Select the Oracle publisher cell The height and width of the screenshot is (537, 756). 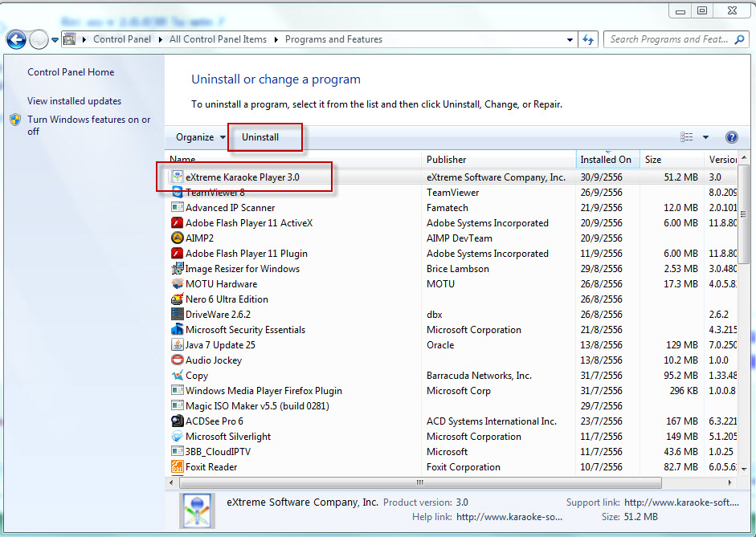point(440,345)
